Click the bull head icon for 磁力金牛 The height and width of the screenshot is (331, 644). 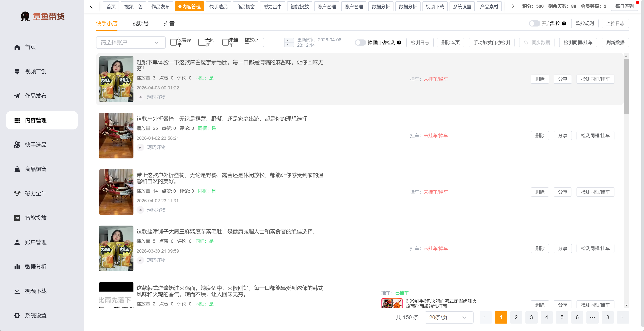(17, 193)
